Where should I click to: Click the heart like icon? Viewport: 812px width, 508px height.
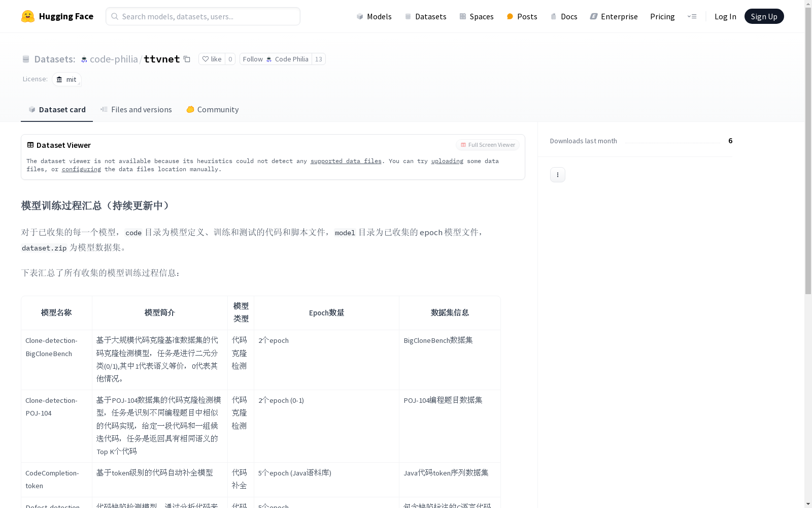point(206,59)
